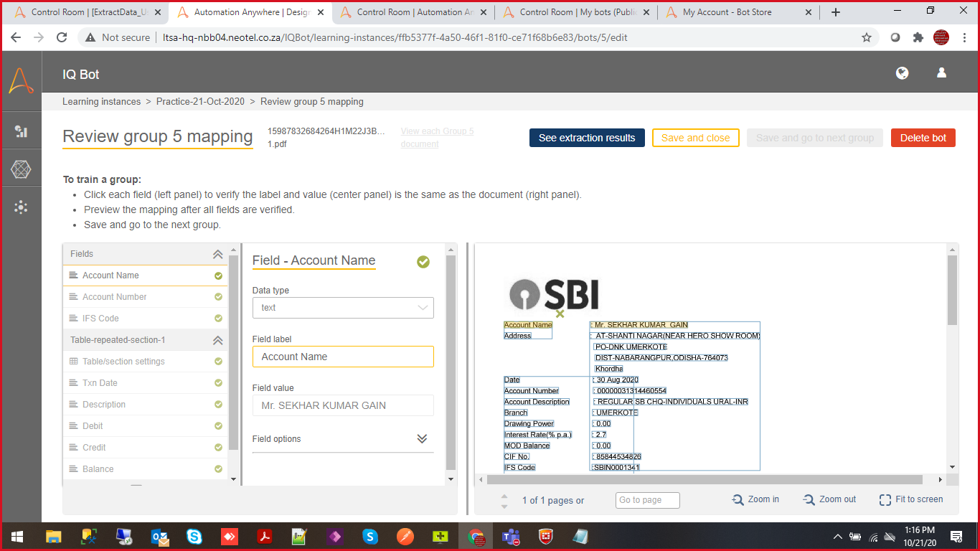Screen dimensions: 980x551
Task: Go back to the previous browser page
Action: 16,37
